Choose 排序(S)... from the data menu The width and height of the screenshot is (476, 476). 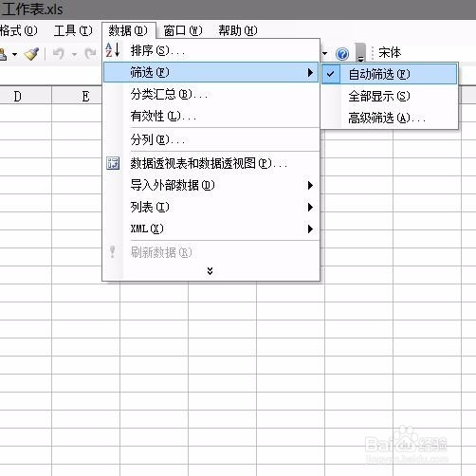click(211, 50)
